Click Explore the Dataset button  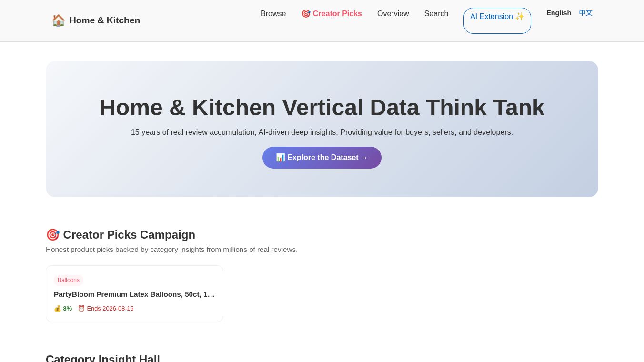pos(322,158)
